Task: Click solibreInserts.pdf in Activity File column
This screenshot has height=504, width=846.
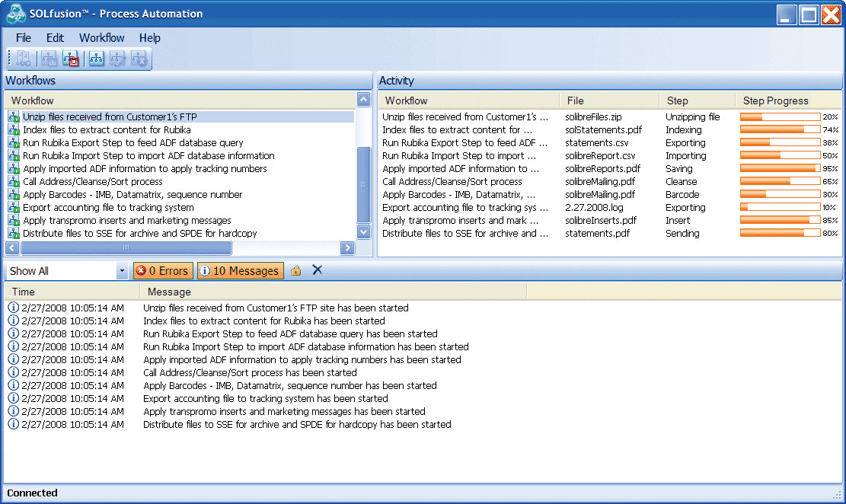Action: pos(601,220)
